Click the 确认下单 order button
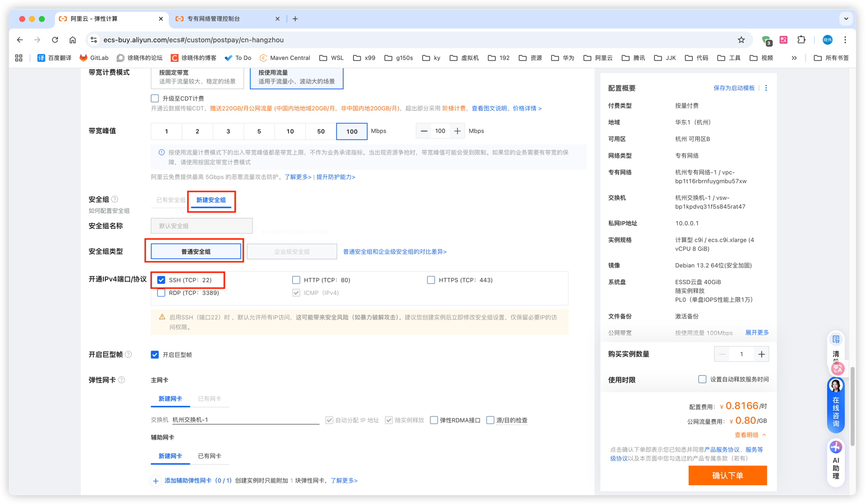 pos(727,476)
